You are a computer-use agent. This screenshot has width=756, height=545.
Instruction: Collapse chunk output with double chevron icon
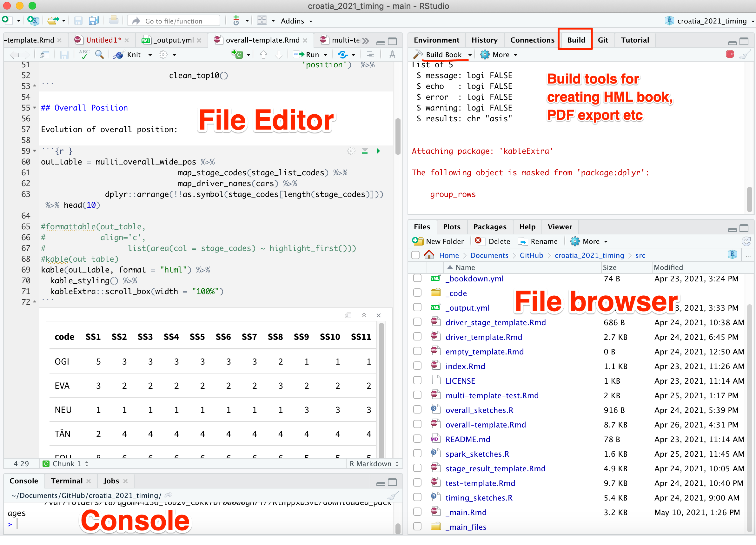364,315
